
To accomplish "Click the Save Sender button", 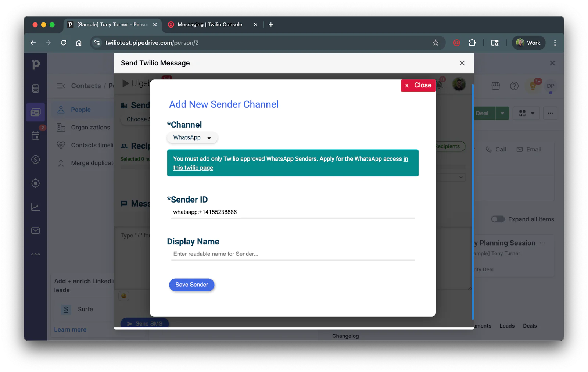I will coord(191,285).
